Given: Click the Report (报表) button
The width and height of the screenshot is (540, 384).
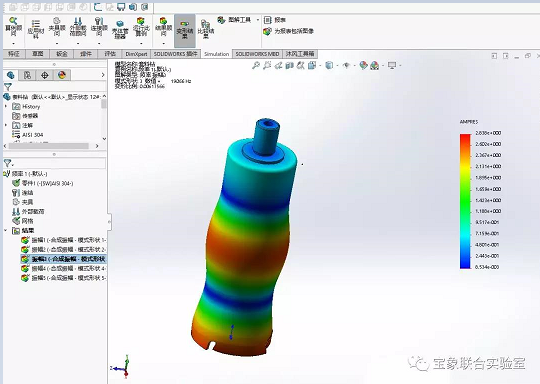Looking at the screenshot, I should coord(275,20).
